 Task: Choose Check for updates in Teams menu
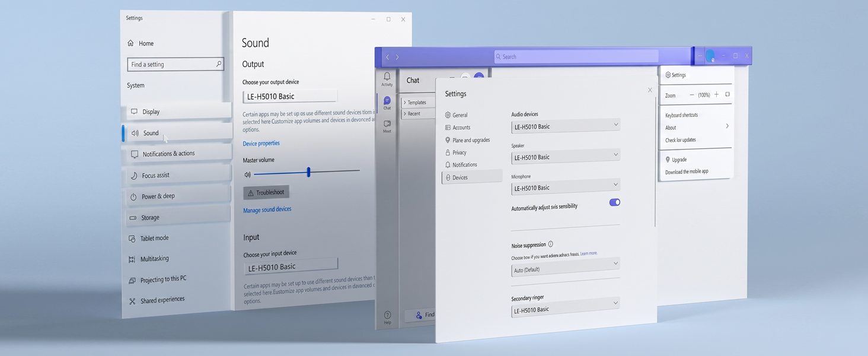click(x=681, y=140)
